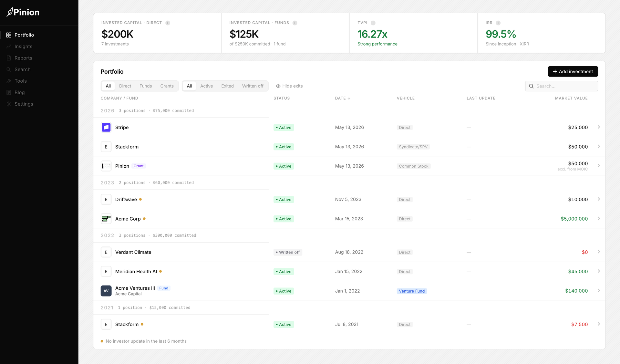
Task: Open the Pinion row chevron
Action: pos(599,166)
